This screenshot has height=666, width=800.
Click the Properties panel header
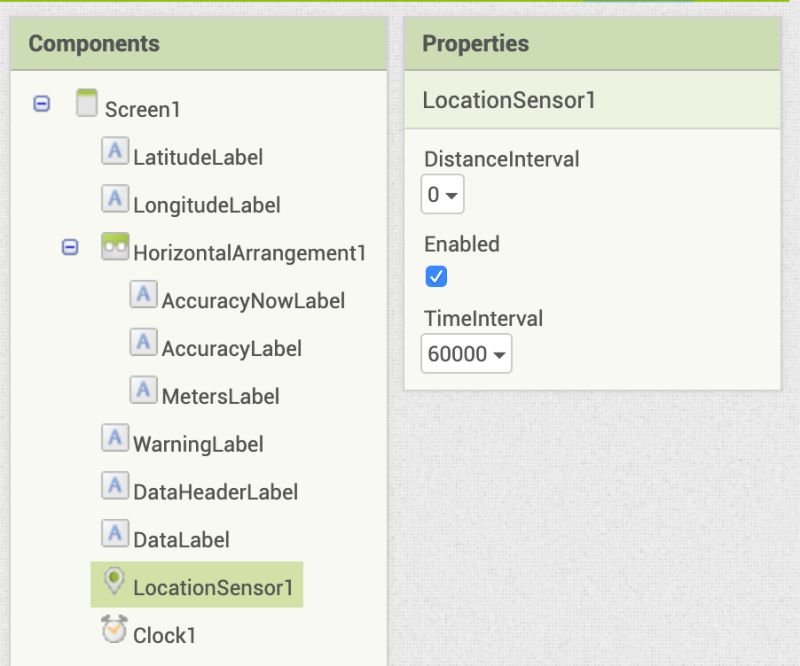point(592,44)
